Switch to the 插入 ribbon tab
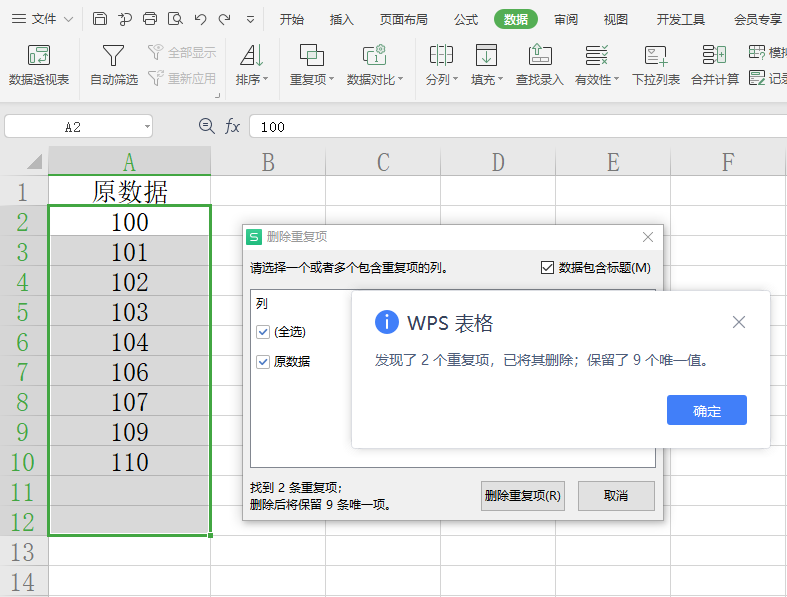 [x=342, y=19]
